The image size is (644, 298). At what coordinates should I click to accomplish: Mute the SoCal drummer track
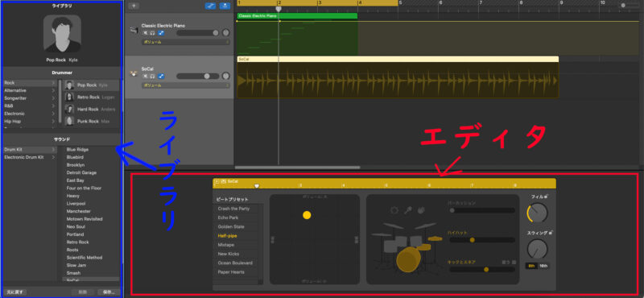[x=145, y=76]
